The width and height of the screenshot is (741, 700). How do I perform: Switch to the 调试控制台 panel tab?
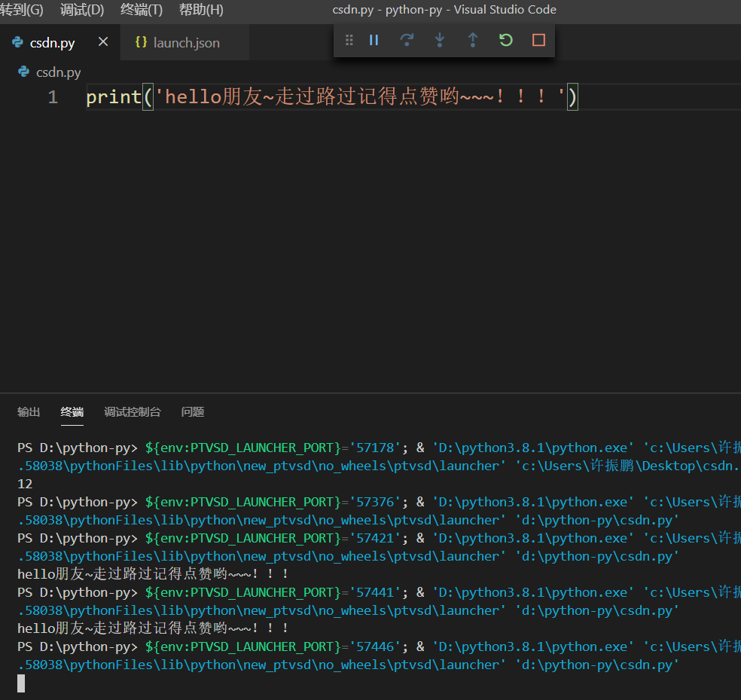point(131,412)
